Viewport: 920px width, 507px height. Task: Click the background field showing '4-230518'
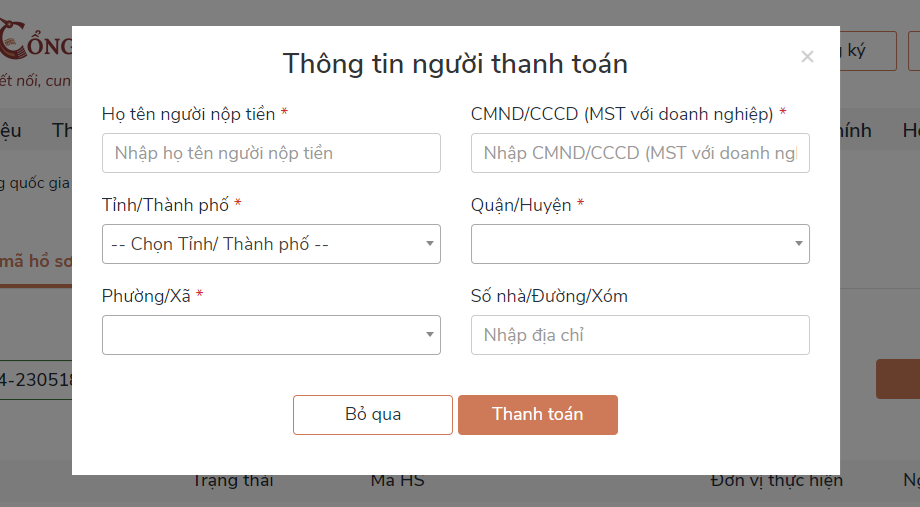[x=36, y=380]
